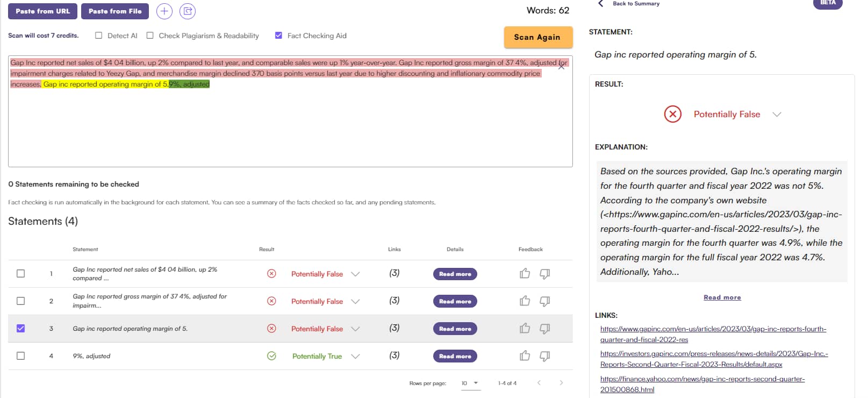Click Paste from URL button

coord(42,11)
